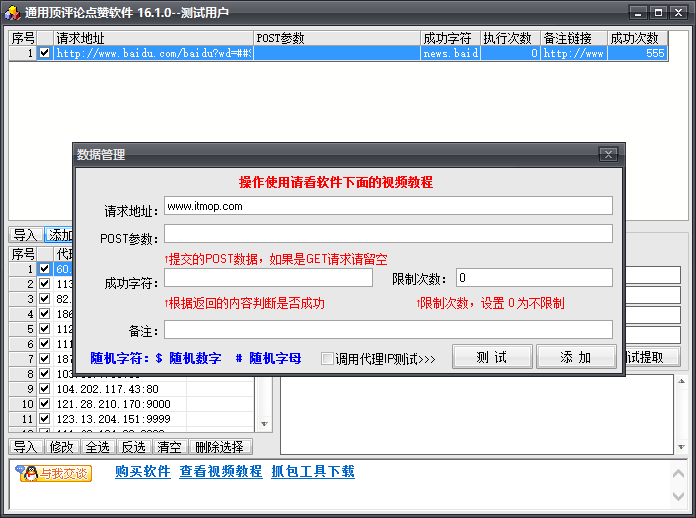
Task: Click the partially hidden 试提取 button
Action: [x=652, y=356]
